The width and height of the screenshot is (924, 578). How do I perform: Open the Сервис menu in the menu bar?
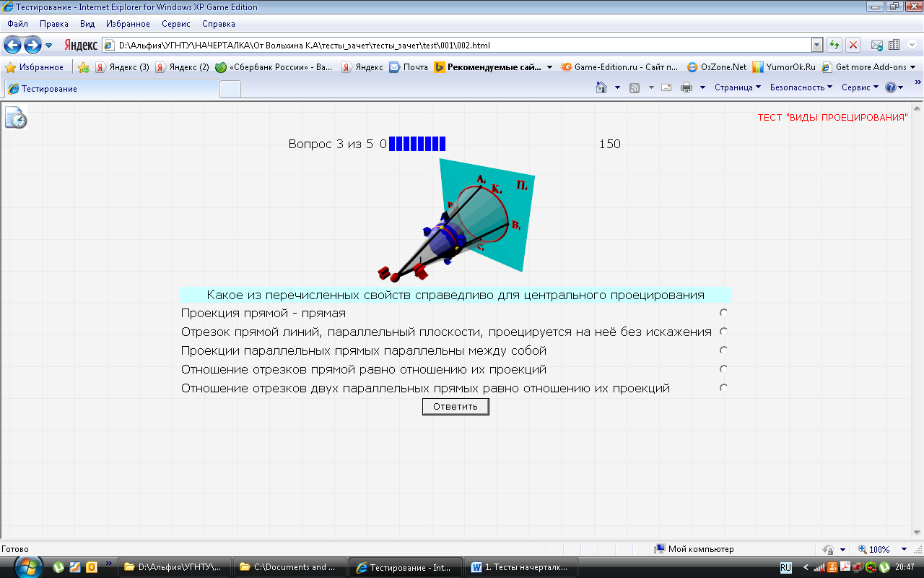pyautogui.click(x=176, y=24)
